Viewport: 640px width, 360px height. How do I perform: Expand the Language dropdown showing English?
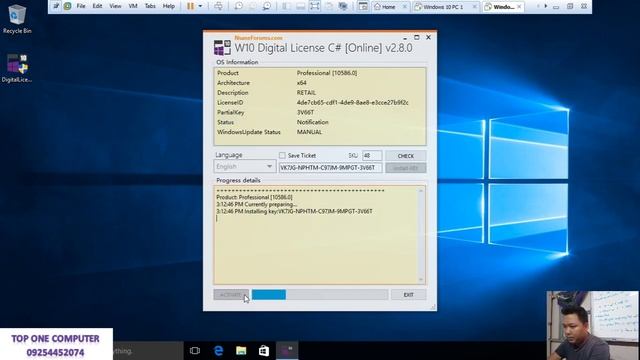[244, 167]
